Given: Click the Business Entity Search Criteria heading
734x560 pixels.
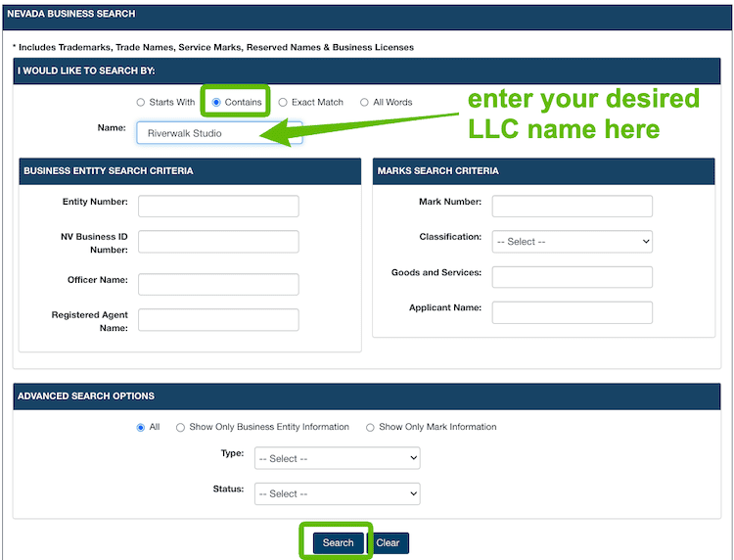Looking at the screenshot, I should coord(108,171).
